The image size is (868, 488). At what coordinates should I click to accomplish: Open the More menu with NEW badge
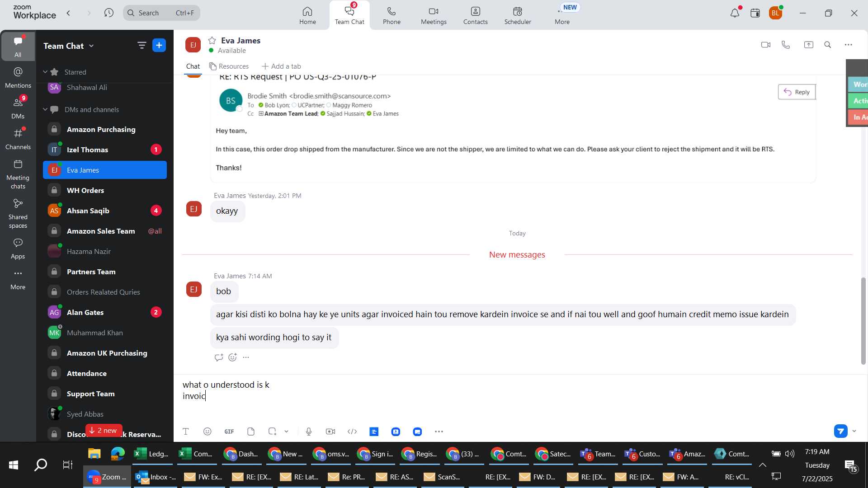click(x=562, y=15)
